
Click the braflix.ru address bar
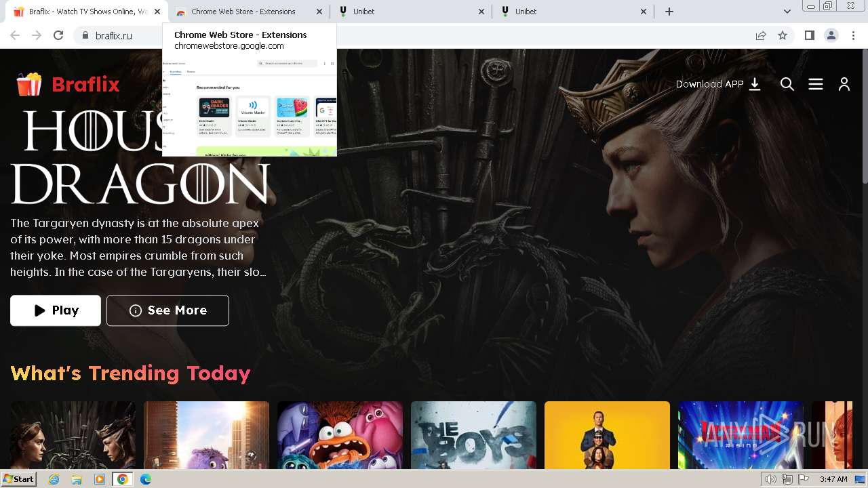(x=407, y=35)
